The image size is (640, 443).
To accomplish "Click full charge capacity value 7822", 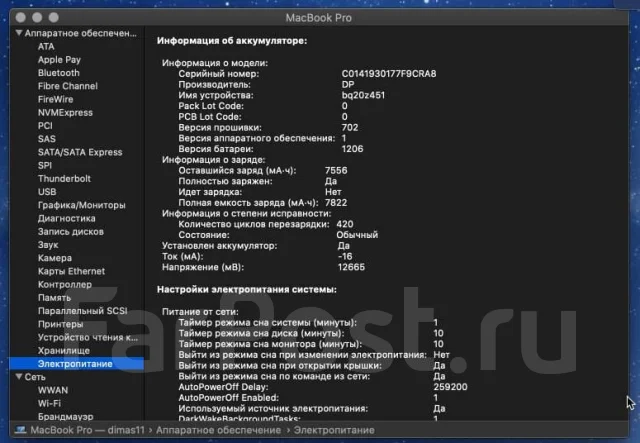I will click(x=336, y=203).
